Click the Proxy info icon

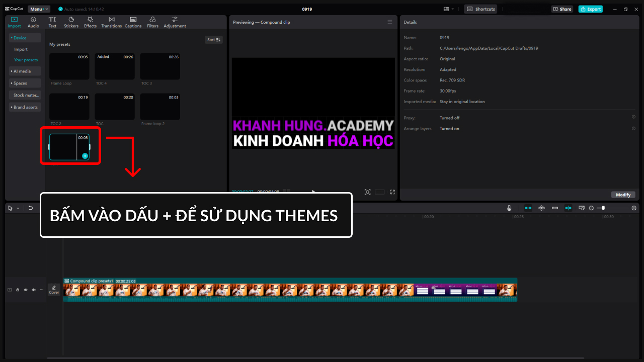pyautogui.click(x=633, y=117)
